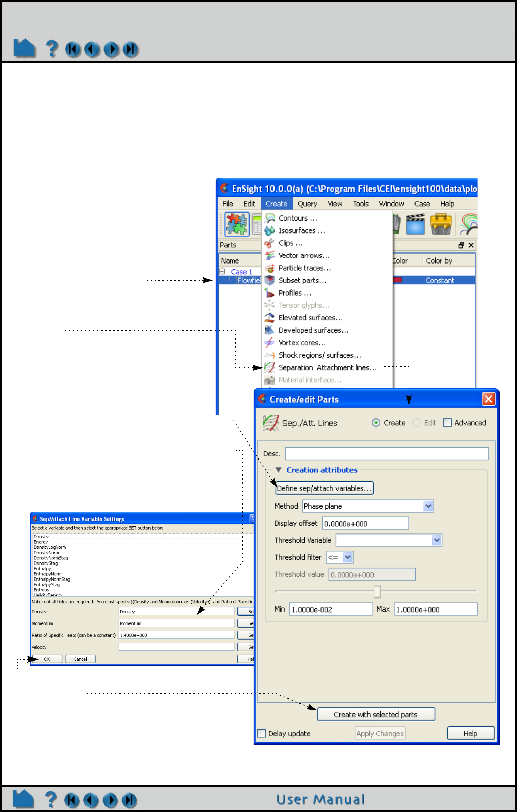Close the Parts panel with its X icon
Image resolution: width=517 pixels, height=812 pixels.
[x=471, y=245]
